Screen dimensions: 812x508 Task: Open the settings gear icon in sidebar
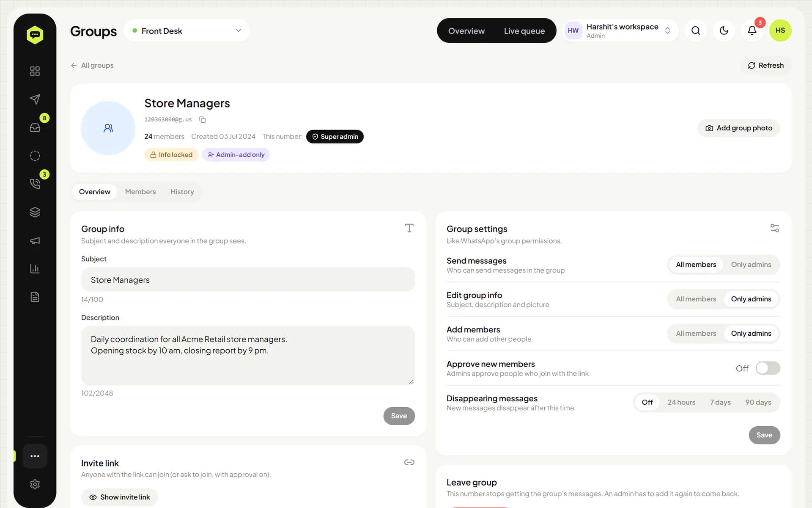tap(35, 484)
